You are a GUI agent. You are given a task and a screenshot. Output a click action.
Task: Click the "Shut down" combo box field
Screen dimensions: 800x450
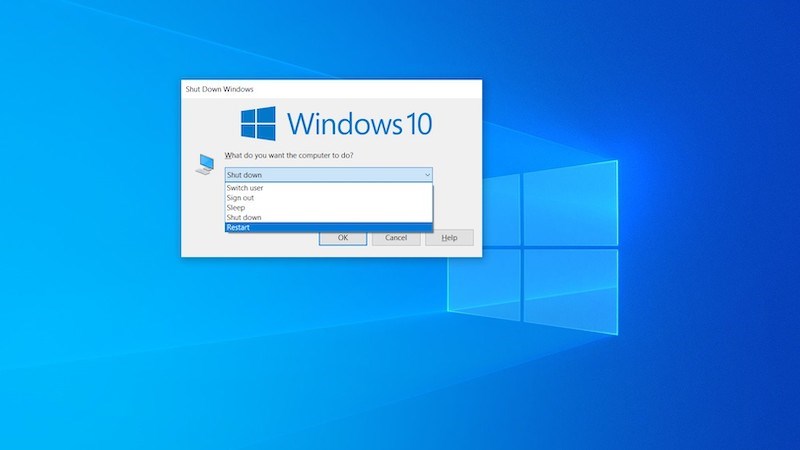click(x=320, y=175)
